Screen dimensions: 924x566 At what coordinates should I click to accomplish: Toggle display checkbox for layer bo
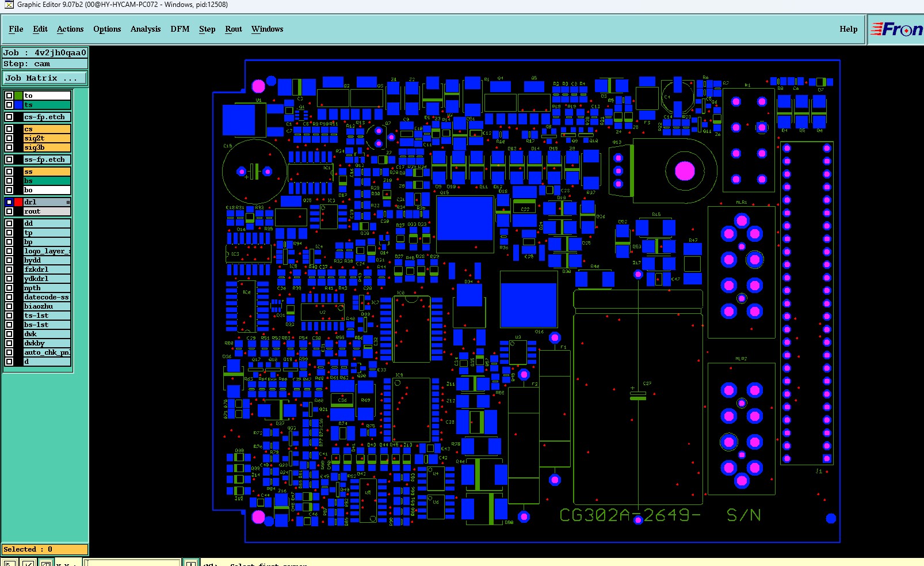point(9,190)
